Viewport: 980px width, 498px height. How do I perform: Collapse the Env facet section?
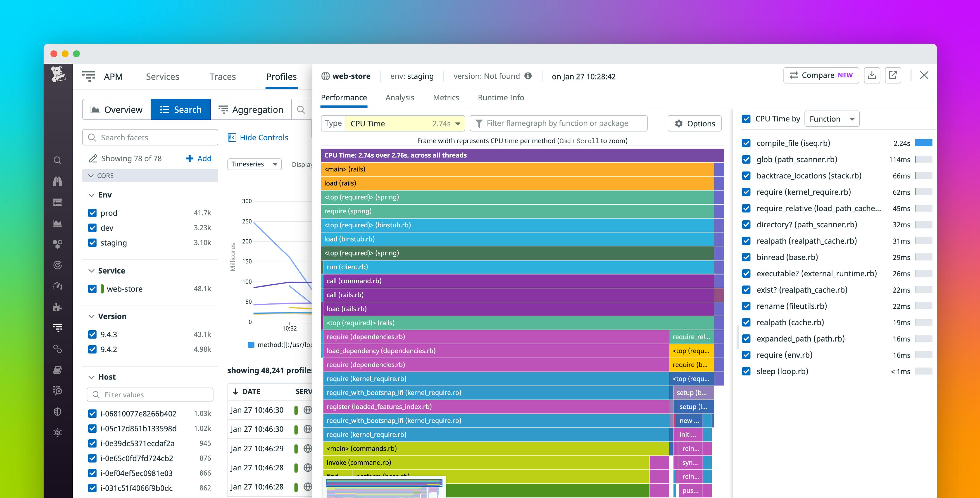[91, 195]
